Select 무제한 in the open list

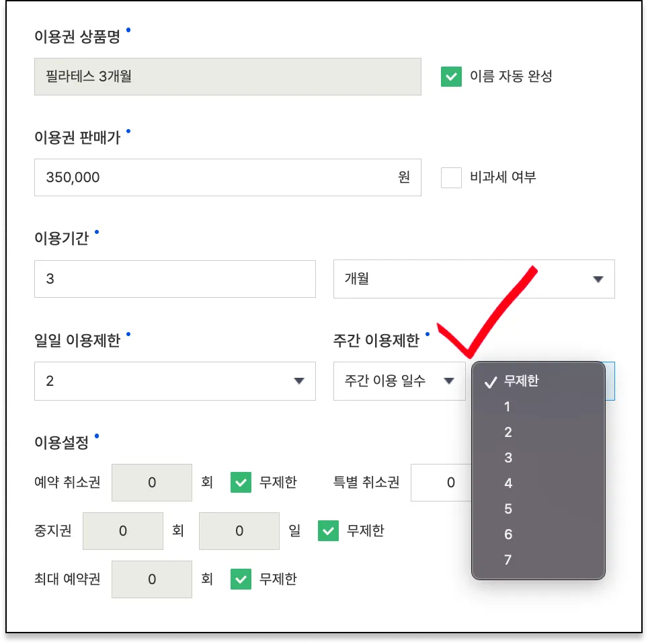click(521, 381)
